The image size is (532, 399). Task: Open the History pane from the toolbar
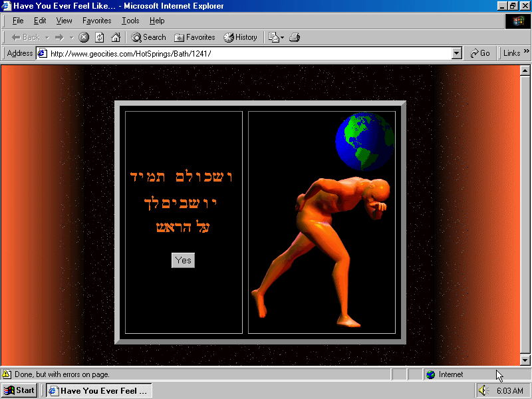[240, 37]
